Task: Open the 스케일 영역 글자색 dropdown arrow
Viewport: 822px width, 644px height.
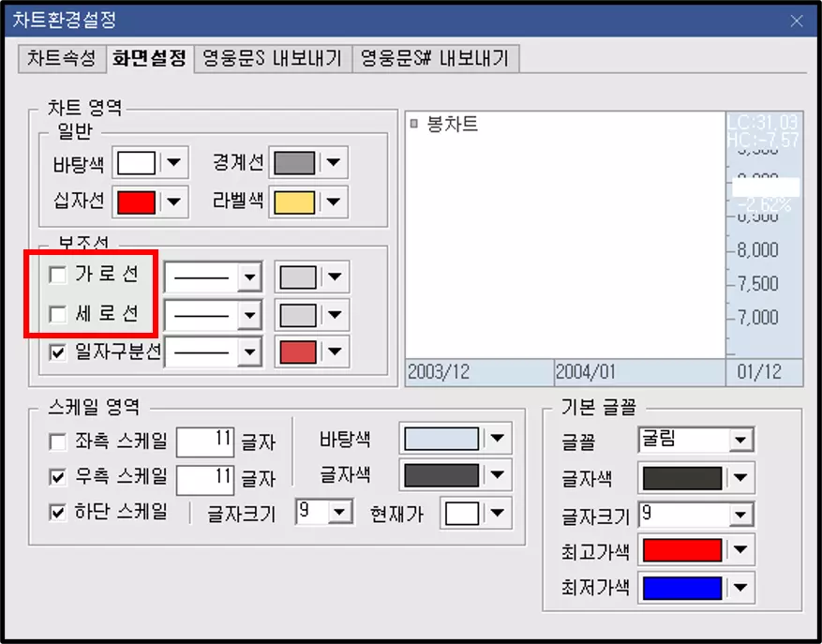Action: point(497,475)
